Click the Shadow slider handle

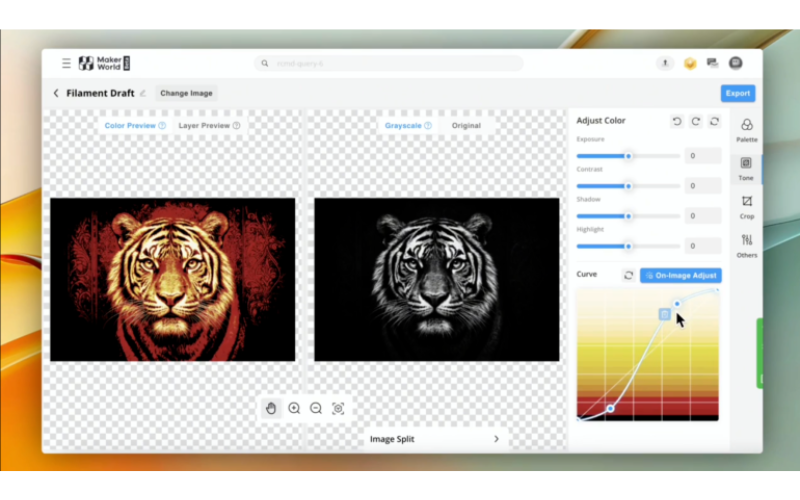628,216
